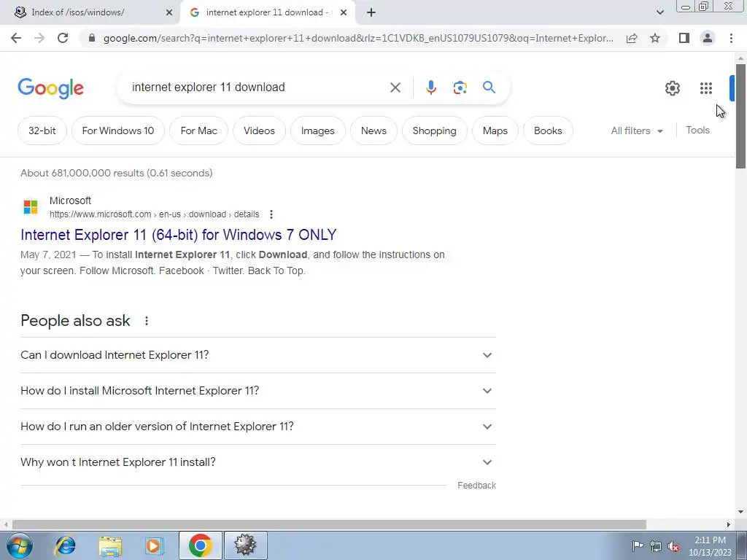Click 'About 681,000,000 results' text
Image resolution: width=747 pixels, height=560 pixels.
pos(116,174)
